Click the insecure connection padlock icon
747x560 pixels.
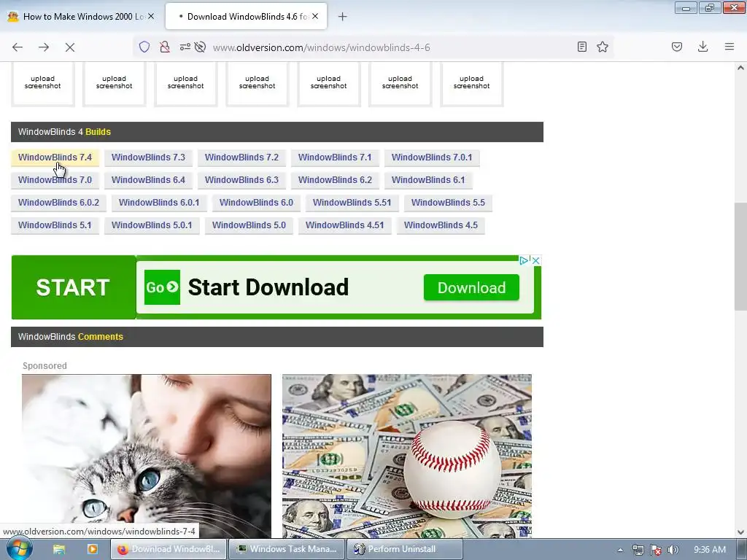click(x=165, y=47)
